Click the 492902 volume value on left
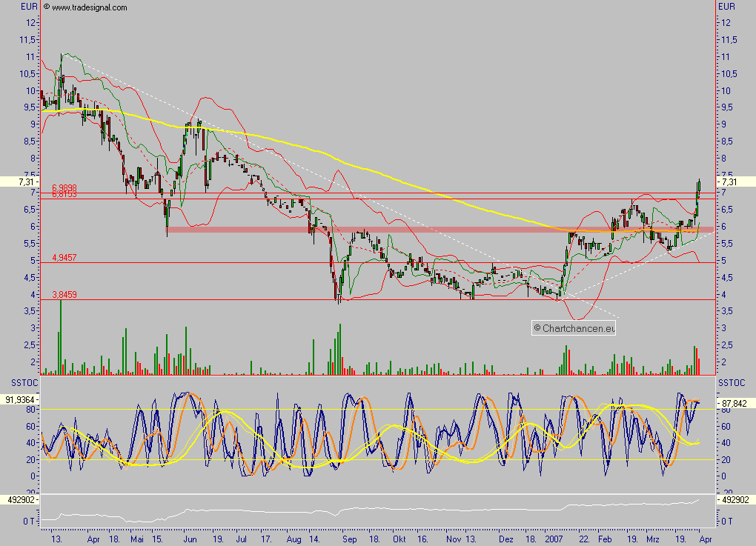Screen dimensions: 756x546 point(20,500)
